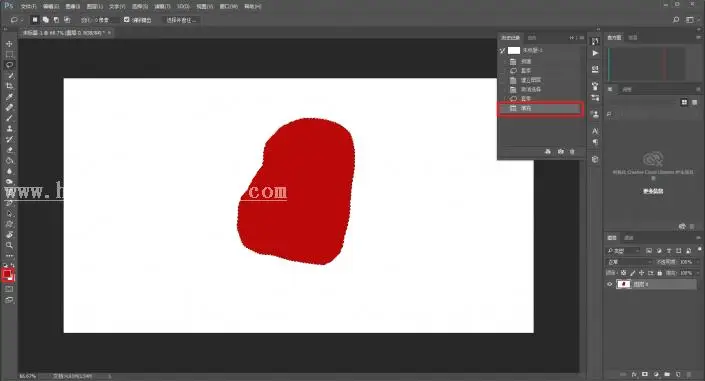Create new document from current state
The height and width of the screenshot is (381, 705).
point(548,152)
